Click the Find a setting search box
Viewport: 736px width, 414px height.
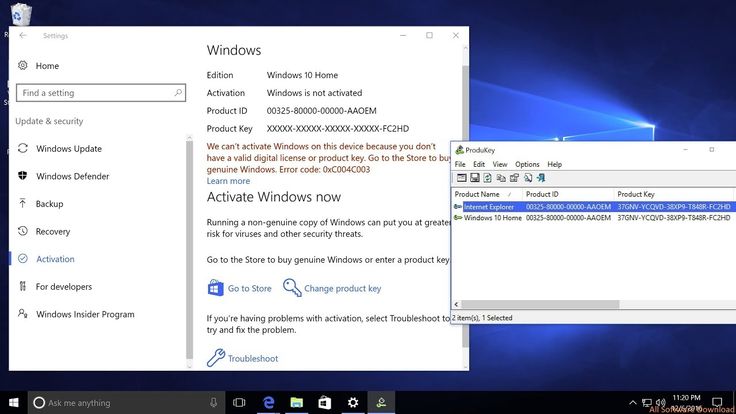click(x=101, y=92)
